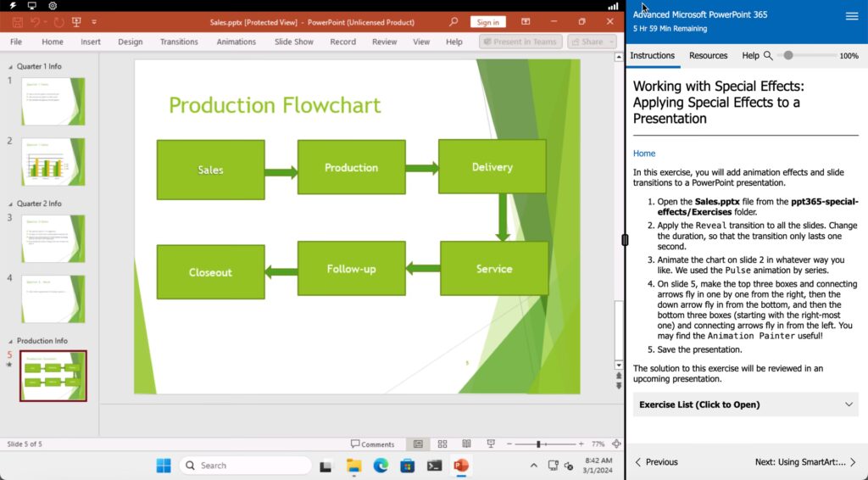Switch to Slide Sorter view icon
The width and height of the screenshot is (868, 480).
(442, 444)
